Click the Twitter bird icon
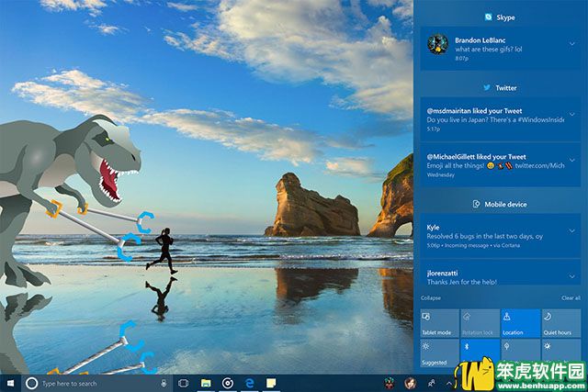The image size is (588, 392). pyautogui.click(x=487, y=88)
